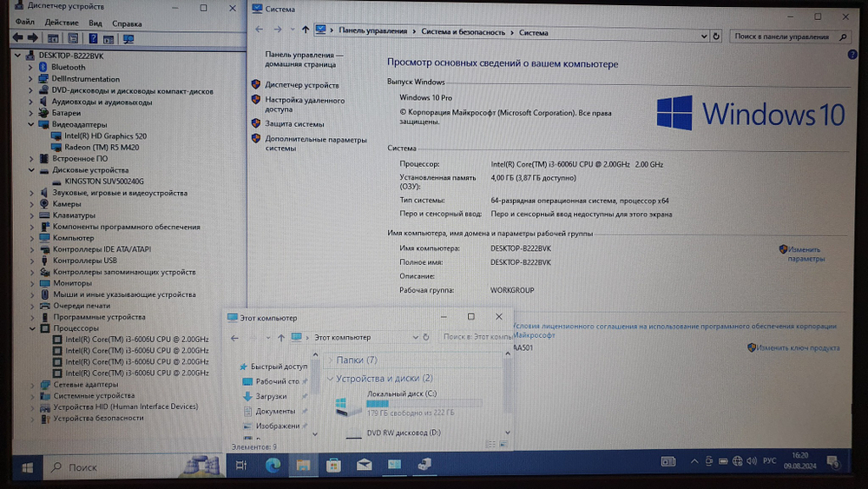Open Защита системы link
This screenshot has height=489, width=868.
pos(294,124)
